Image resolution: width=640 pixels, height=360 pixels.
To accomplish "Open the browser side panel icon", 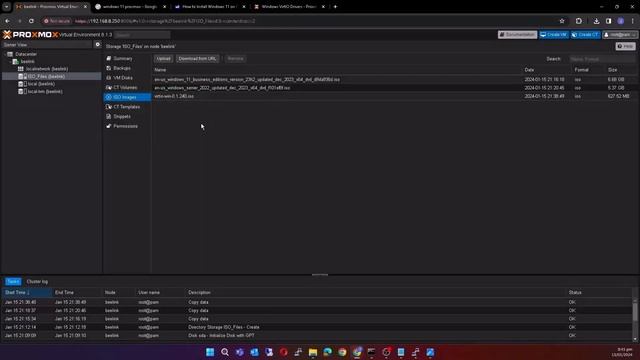I will (609, 21).
